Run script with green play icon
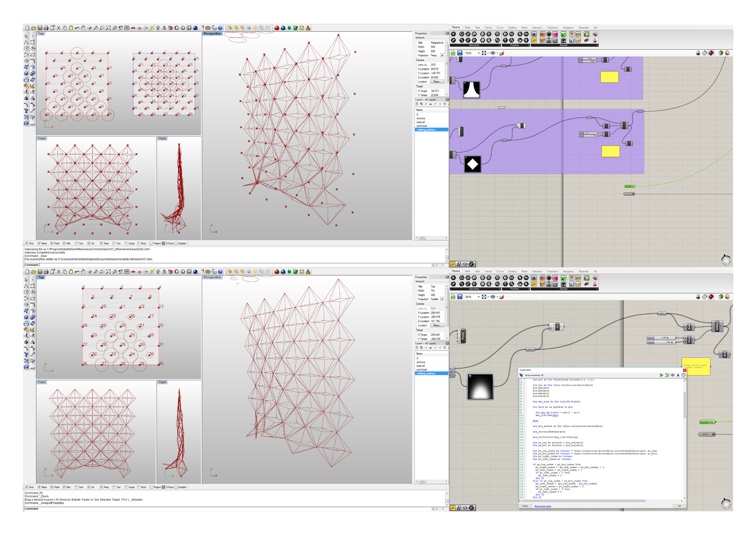Image resolution: width=756 pixels, height=535 pixels. point(662,375)
